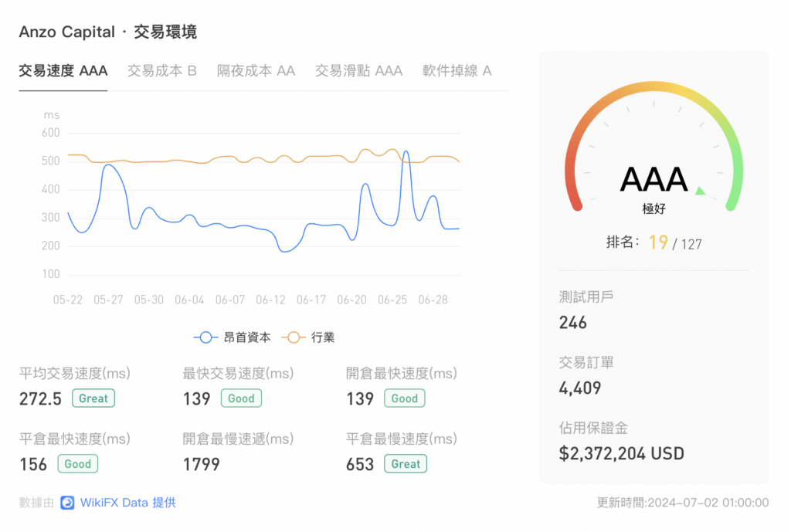Click the WikiFX Data logo icon

(x=68, y=503)
